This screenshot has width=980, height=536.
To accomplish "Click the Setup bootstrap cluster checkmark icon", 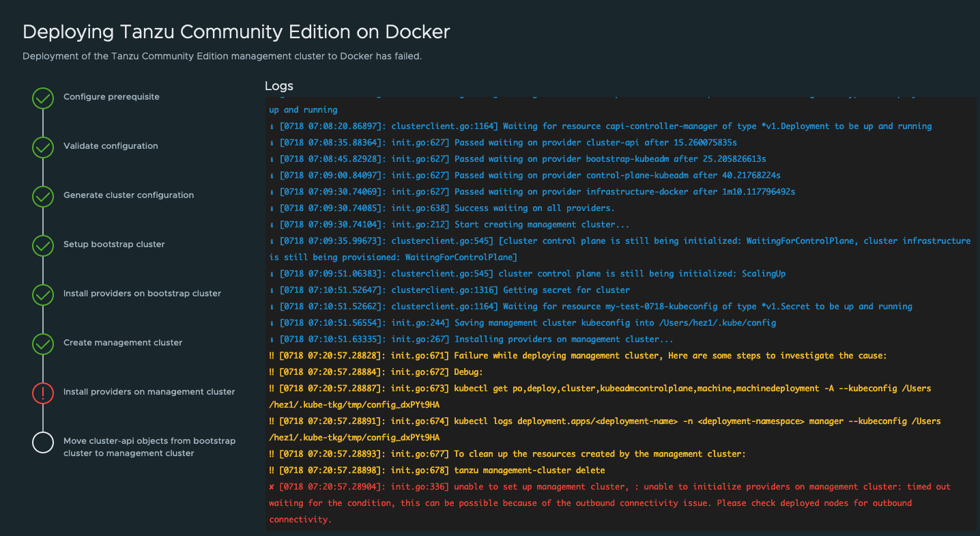I will click(x=42, y=246).
